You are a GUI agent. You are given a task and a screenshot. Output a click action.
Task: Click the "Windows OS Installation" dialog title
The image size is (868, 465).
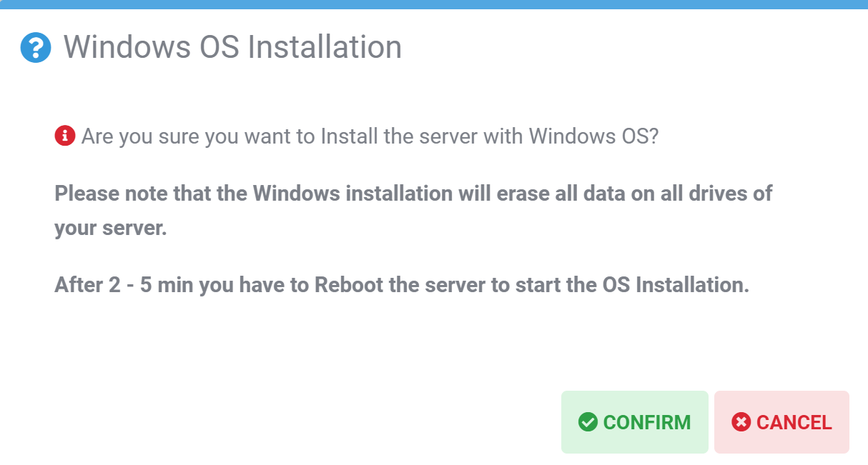(232, 48)
